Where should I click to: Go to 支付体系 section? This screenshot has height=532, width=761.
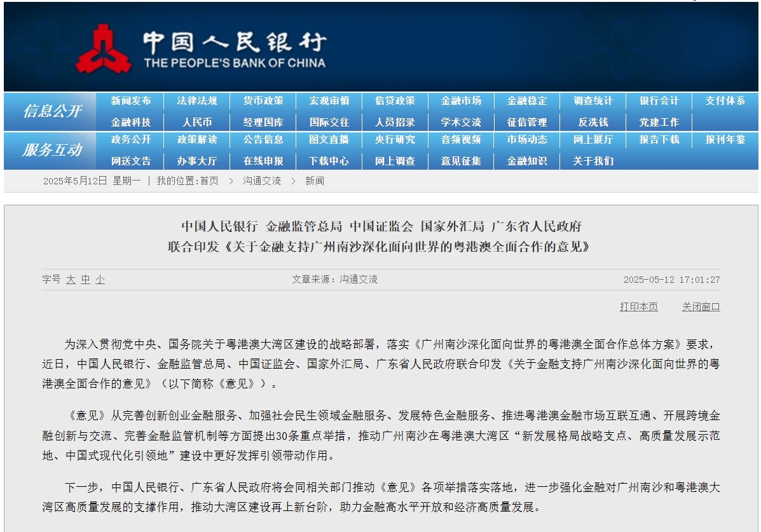pos(725,101)
